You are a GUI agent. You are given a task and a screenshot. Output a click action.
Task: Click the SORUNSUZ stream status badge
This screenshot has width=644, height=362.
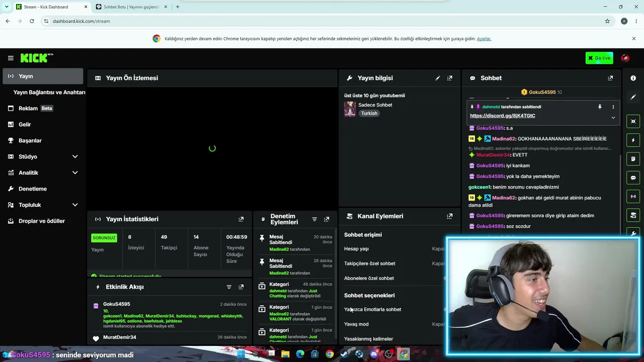(104, 238)
